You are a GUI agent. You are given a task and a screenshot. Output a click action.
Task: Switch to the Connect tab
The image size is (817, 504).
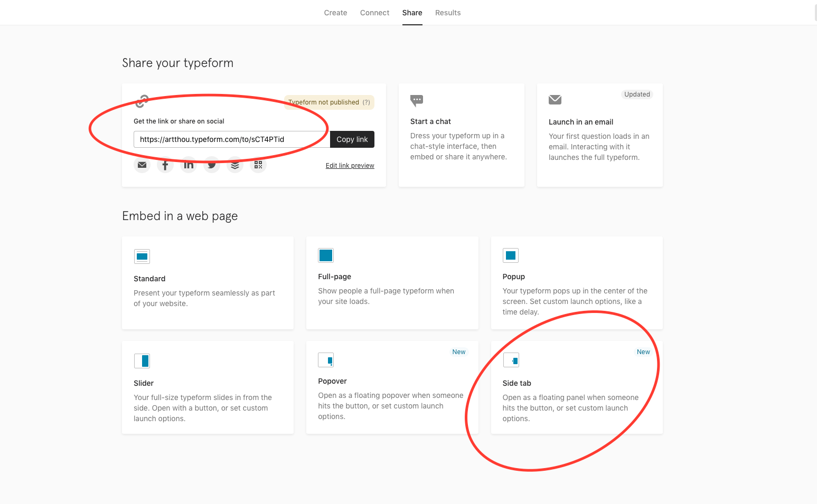(x=374, y=13)
